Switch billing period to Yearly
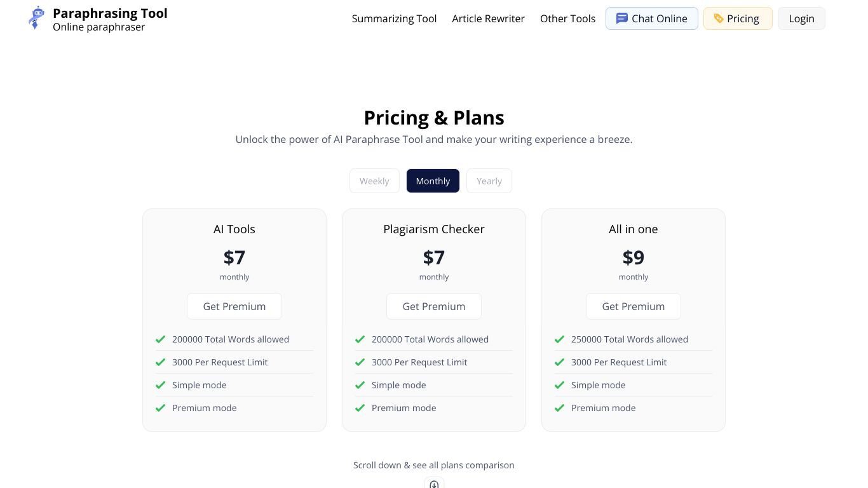This screenshot has width=868, height=488. [489, 181]
